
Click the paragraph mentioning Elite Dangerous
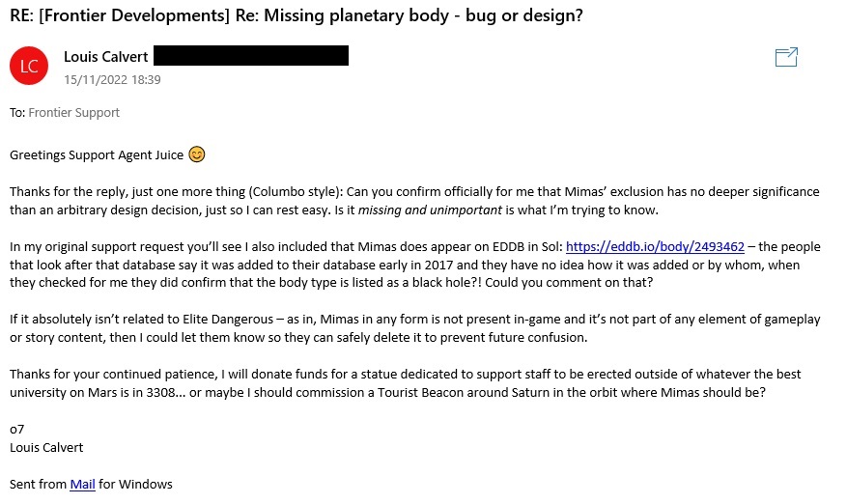pyautogui.click(x=415, y=328)
